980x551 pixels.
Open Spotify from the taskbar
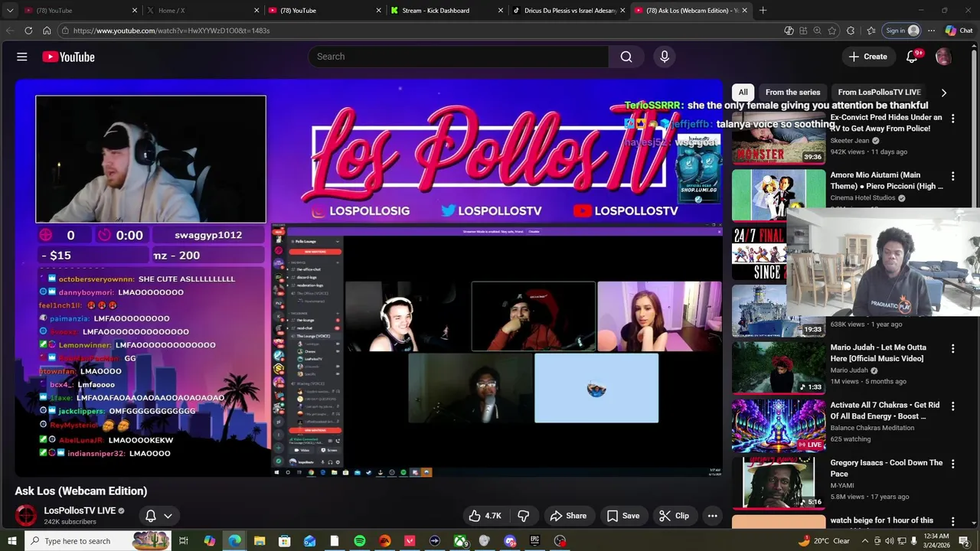360,541
